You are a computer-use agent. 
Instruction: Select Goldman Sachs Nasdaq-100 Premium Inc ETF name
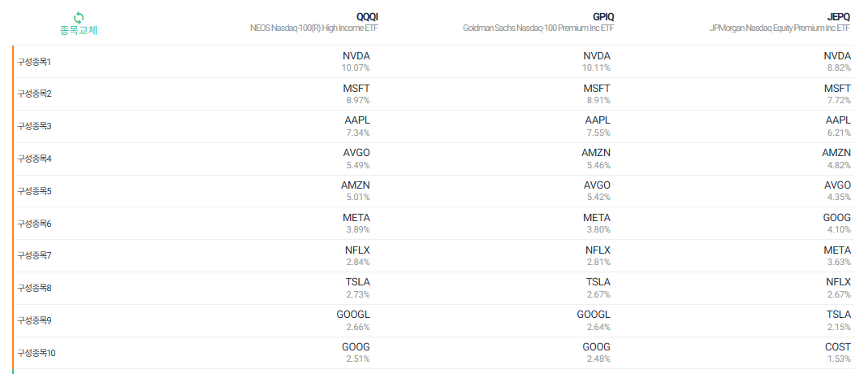(538, 28)
